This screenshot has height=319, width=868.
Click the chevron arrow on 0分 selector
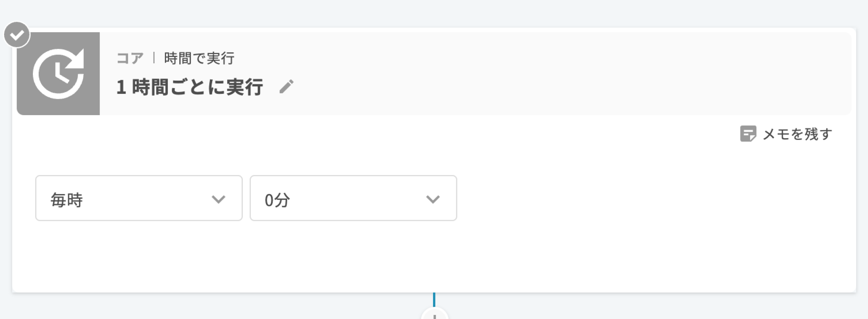[433, 199]
